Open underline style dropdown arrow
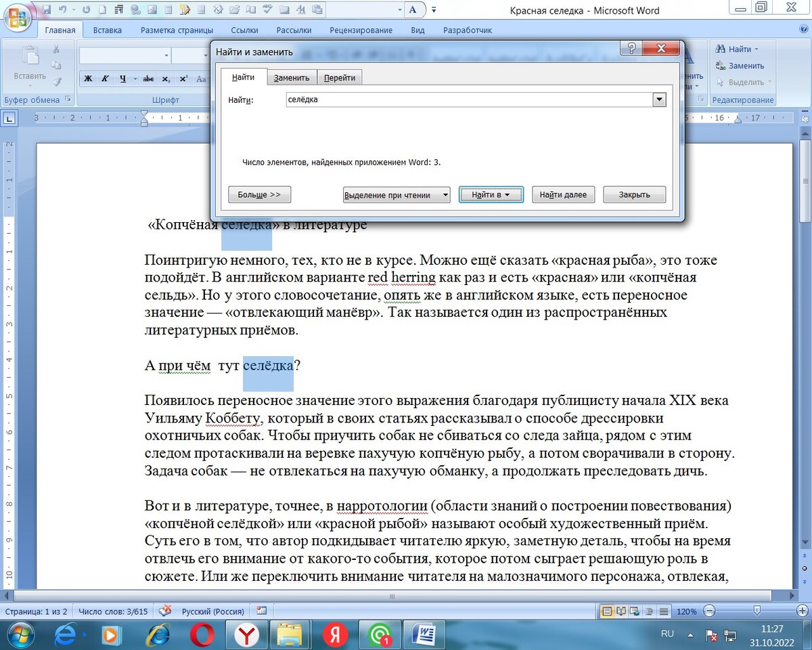The width and height of the screenshot is (812, 650). (135, 79)
